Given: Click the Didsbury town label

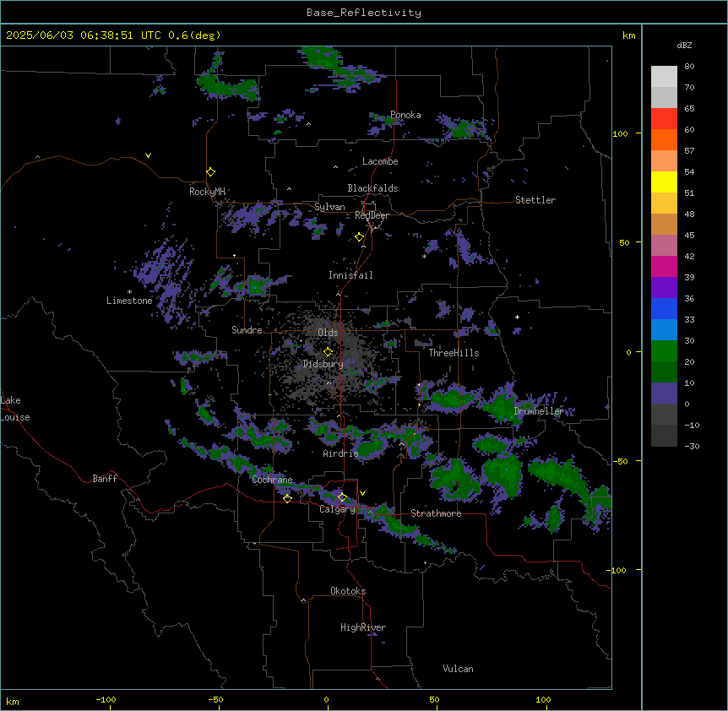Looking at the screenshot, I should (323, 364).
